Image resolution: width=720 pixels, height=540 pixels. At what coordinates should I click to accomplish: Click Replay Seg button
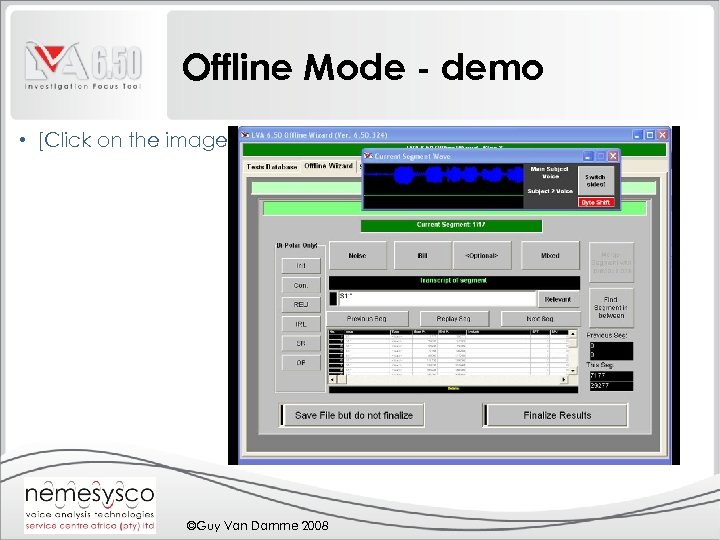453,319
